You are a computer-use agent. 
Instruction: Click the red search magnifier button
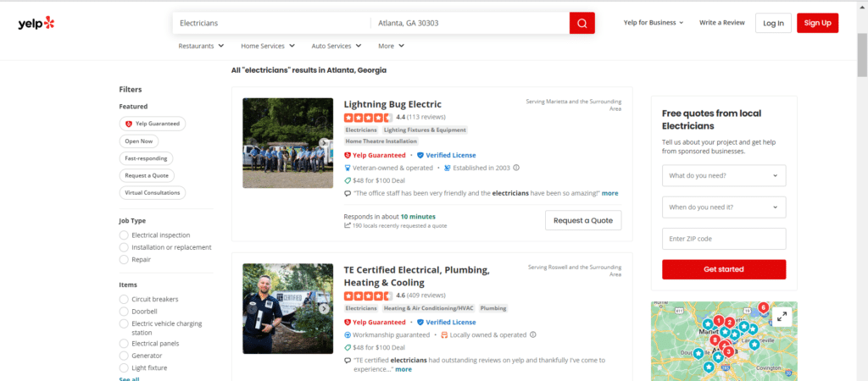pos(581,23)
